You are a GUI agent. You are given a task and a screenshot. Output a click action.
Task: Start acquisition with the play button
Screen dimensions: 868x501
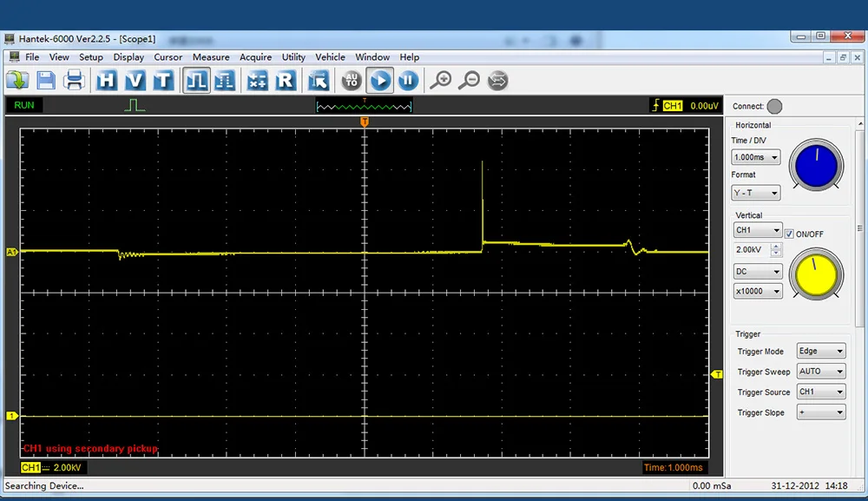[380, 81]
